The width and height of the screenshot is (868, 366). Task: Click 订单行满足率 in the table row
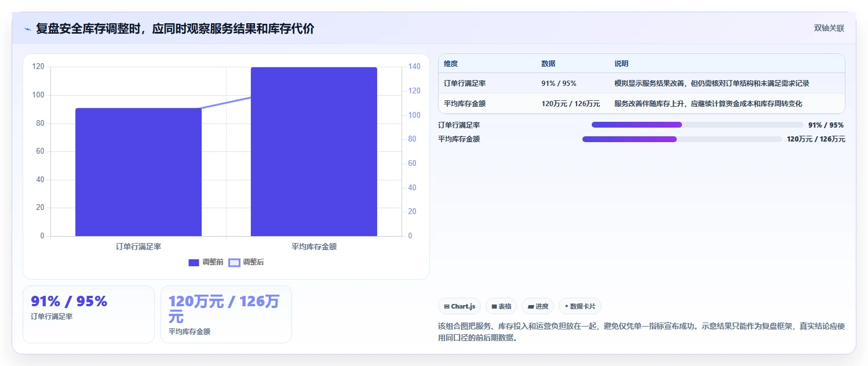tap(465, 83)
